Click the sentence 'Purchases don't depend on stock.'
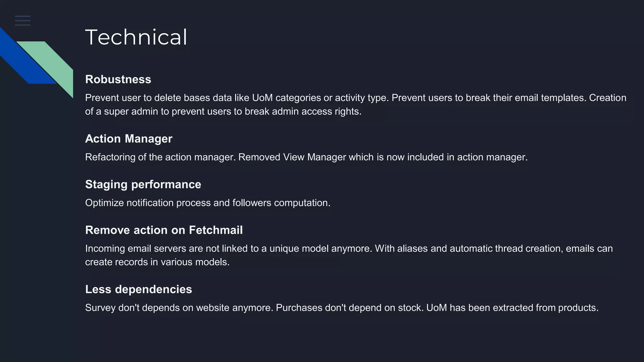This screenshot has height=362, width=644. pos(350,308)
